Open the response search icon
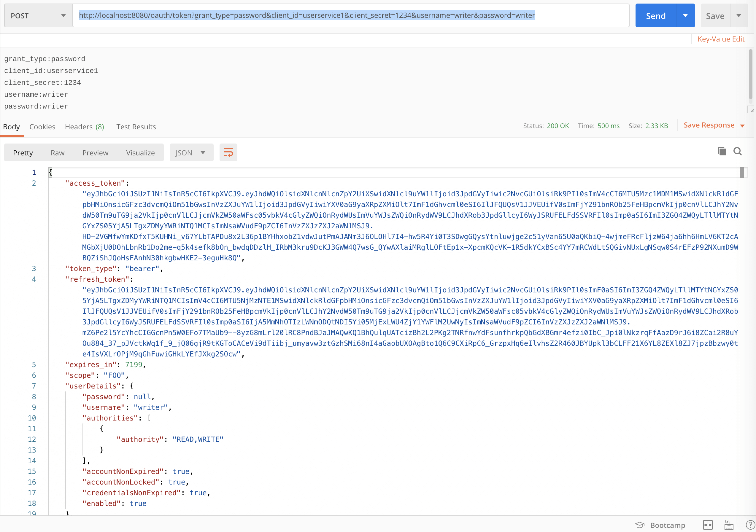The width and height of the screenshot is (756, 532). pos(738,151)
